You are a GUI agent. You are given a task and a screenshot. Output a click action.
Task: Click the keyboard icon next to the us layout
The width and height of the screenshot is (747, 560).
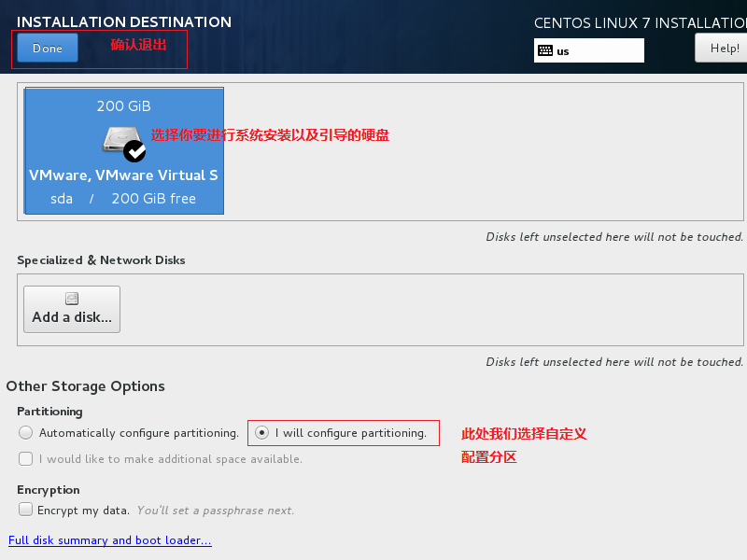[546, 50]
